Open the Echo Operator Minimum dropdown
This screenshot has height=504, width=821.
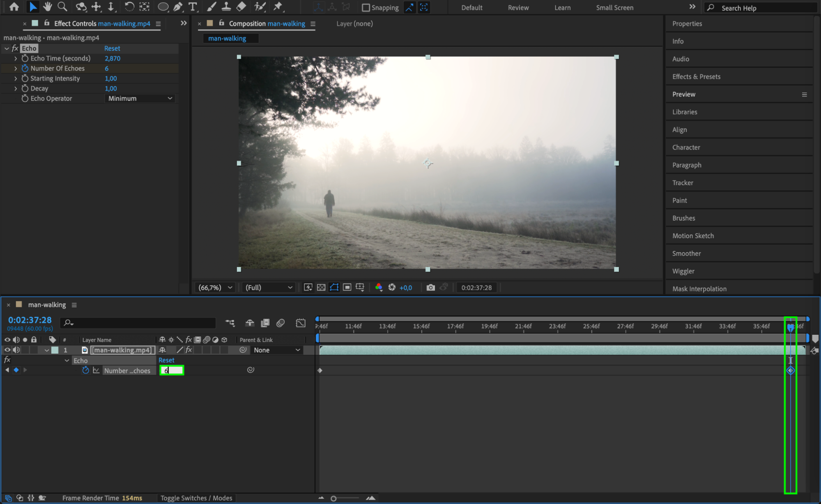(140, 99)
